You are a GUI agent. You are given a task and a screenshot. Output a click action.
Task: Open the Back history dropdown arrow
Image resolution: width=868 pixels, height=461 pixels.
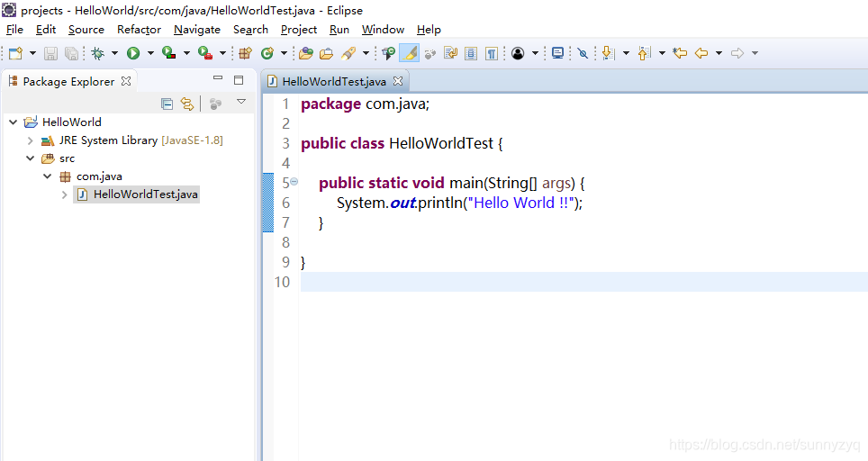[x=719, y=53]
